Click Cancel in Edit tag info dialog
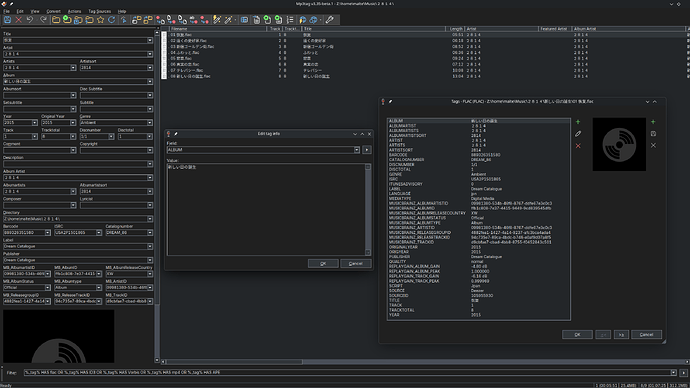Viewport: 690px width, 388px height. pyautogui.click(x=356, y=264)
